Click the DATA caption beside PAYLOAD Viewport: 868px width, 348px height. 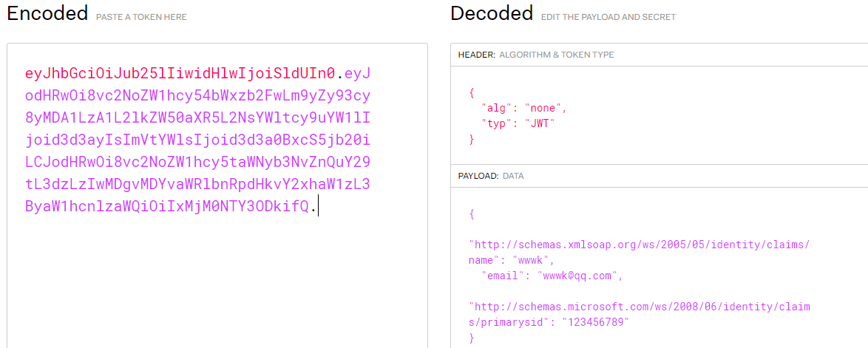coord(513,176)
